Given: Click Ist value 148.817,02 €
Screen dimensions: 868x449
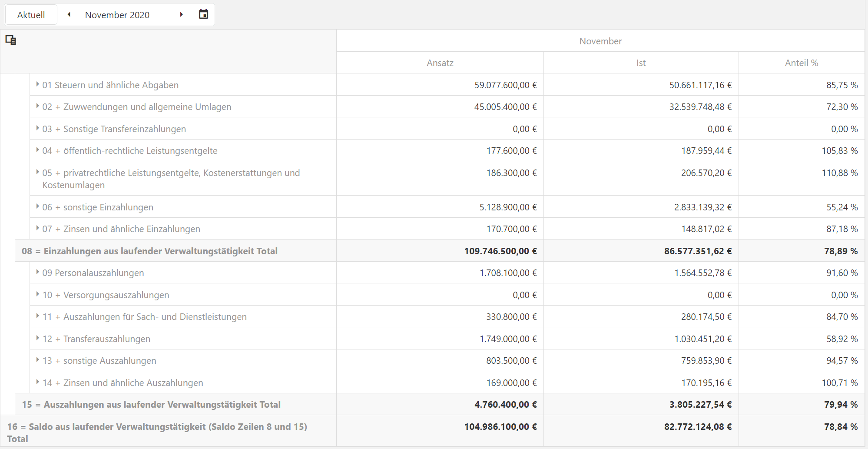Looking at the screenshot, I should click(x=706, y=229).
